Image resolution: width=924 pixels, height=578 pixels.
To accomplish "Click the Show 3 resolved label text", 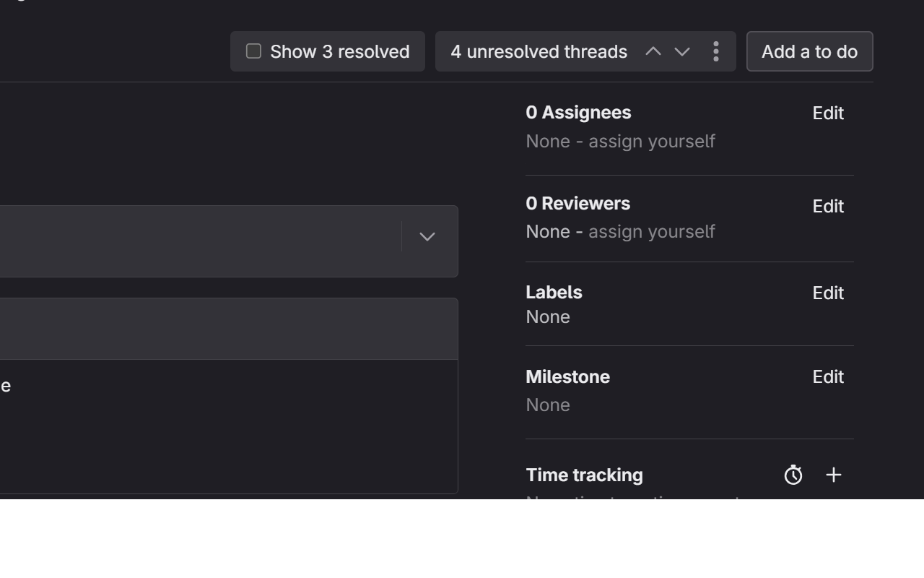I will click(x=339, y=52).
